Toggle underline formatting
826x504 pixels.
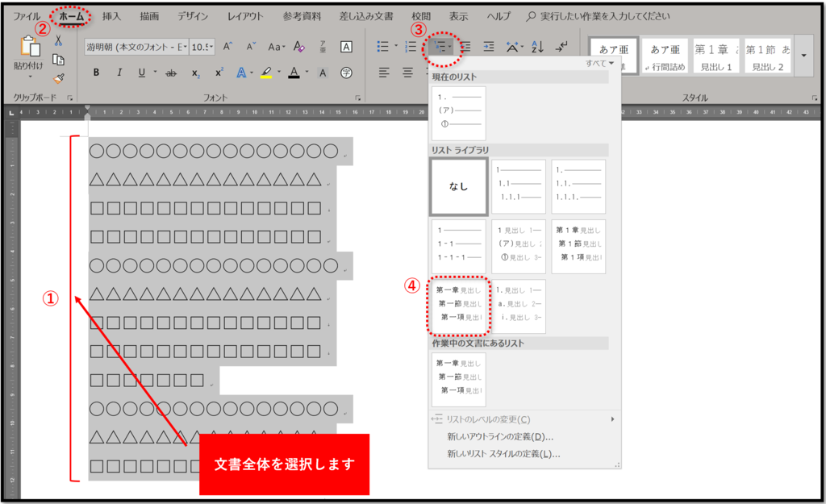coord(140,71)
